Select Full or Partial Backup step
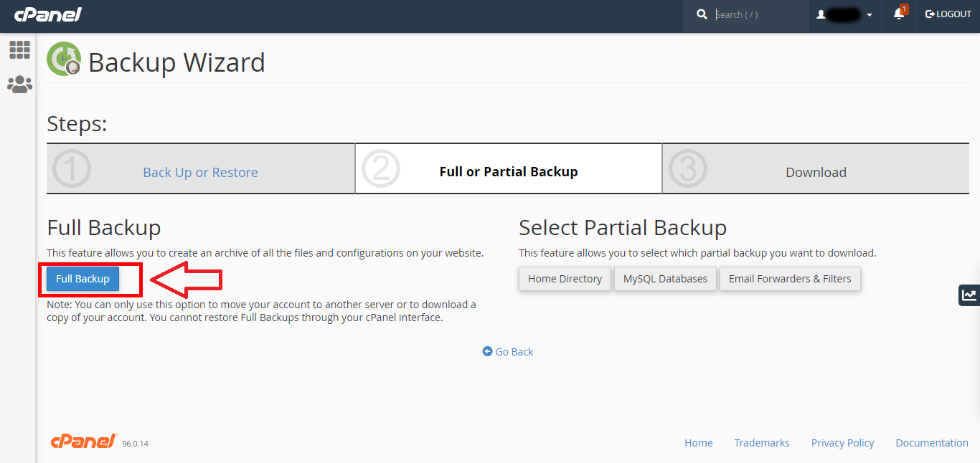This screenshot has width=980, height=463. [508, 172]
